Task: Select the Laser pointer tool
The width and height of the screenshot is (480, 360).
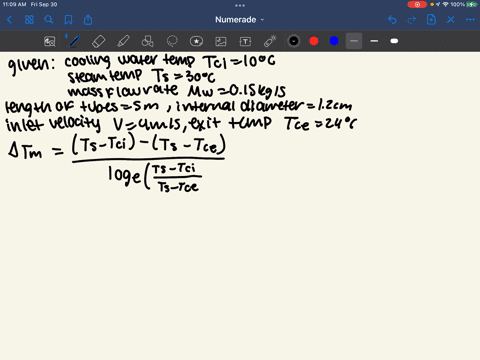Action: (x=270, y=41)
